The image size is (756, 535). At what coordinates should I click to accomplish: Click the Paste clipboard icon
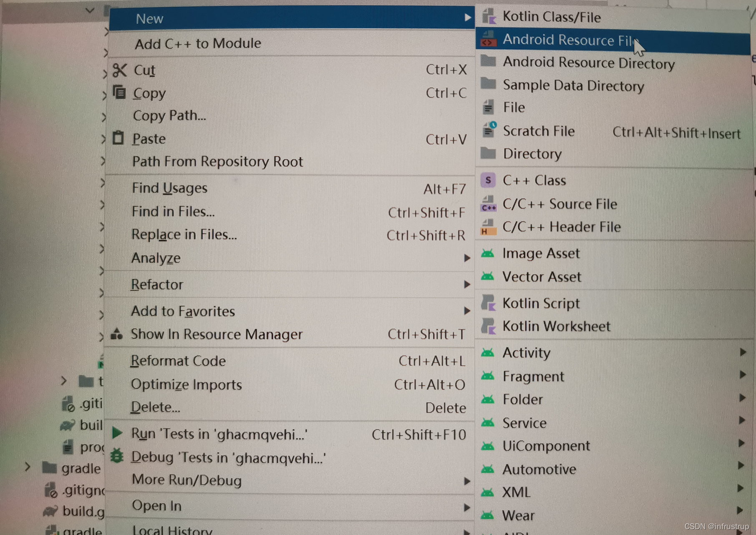118,137
